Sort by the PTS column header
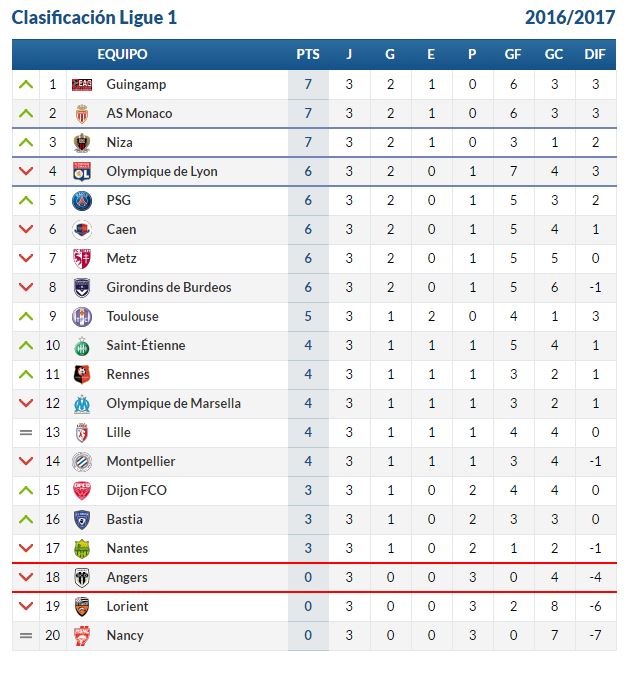This screenshot has width=634, height=674. pyautogui.click(x=308, y=55)
